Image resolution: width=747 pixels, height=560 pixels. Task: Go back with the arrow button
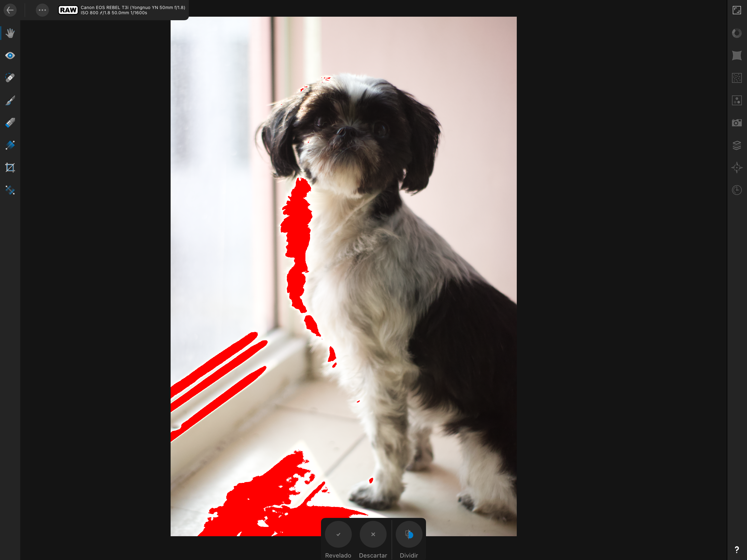(10, 10)
